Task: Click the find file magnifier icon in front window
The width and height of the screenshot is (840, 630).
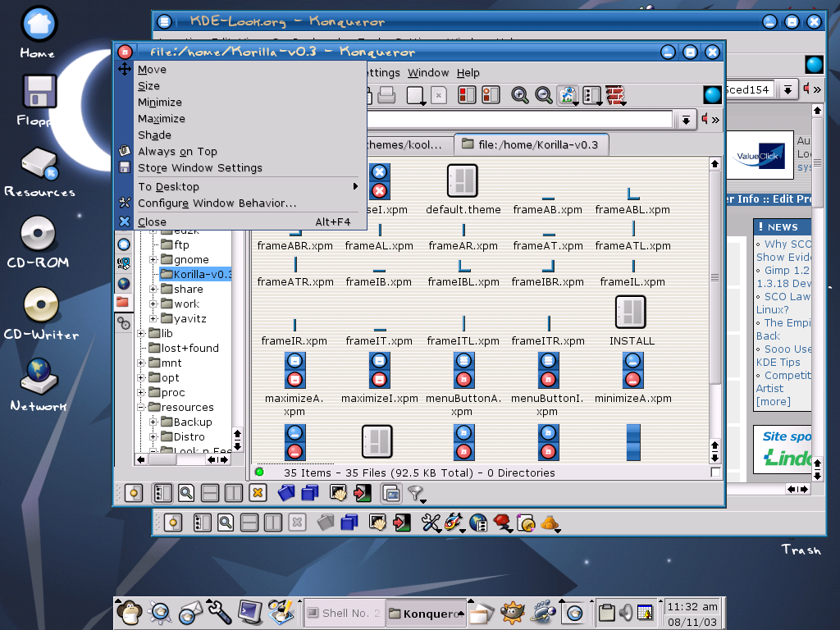Action: (186, 493)
